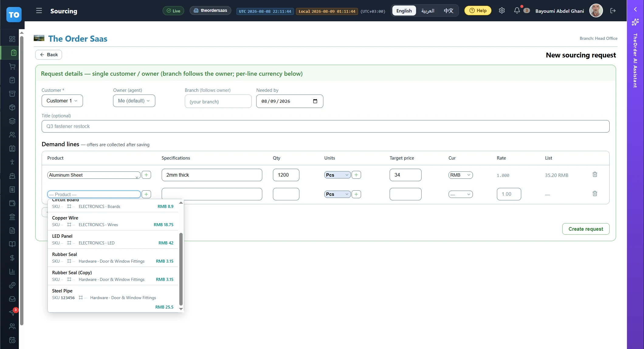Viewport: 644px width, 349px height.
Task: Add new product on the empty line
Action: (146, 194)
